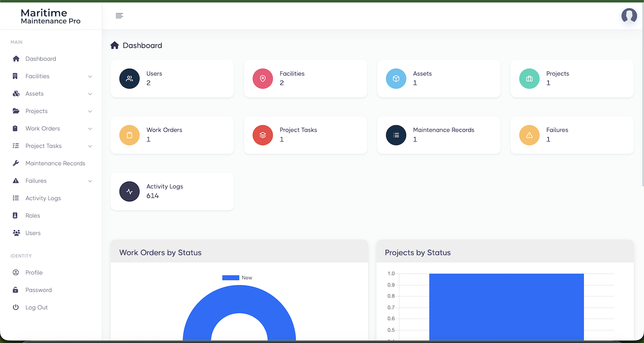Expand the Work Orders sidebar chevron
Viewport: 644px width, 343px height.
(90, 129)
